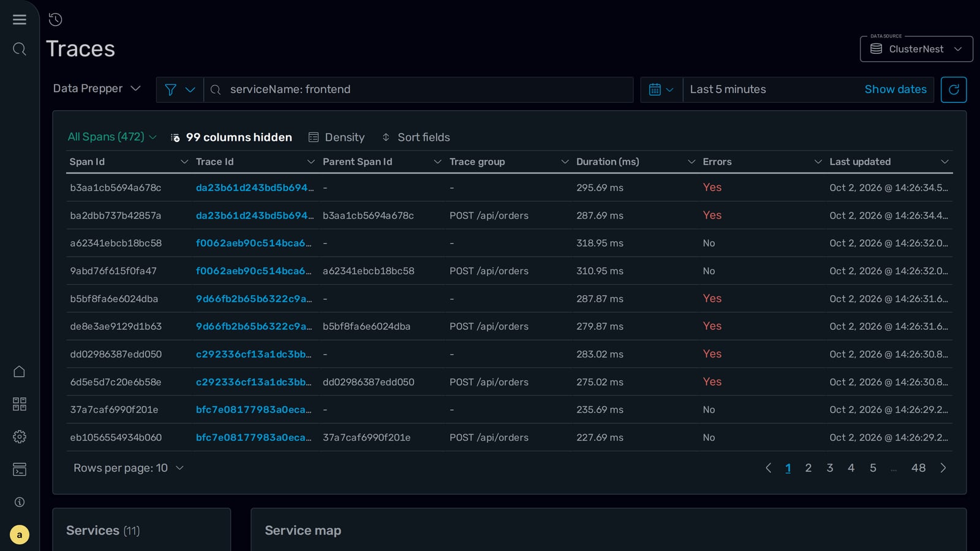The image size is (980, 551).
Task: Click span id eb1056554934b060 cell
Action: [x=116, y=437]
